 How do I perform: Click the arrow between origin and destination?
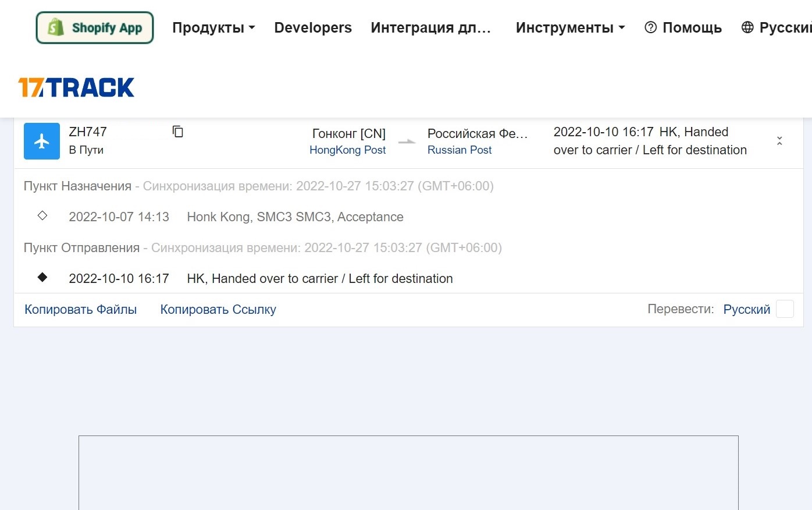tap(407, 141)
